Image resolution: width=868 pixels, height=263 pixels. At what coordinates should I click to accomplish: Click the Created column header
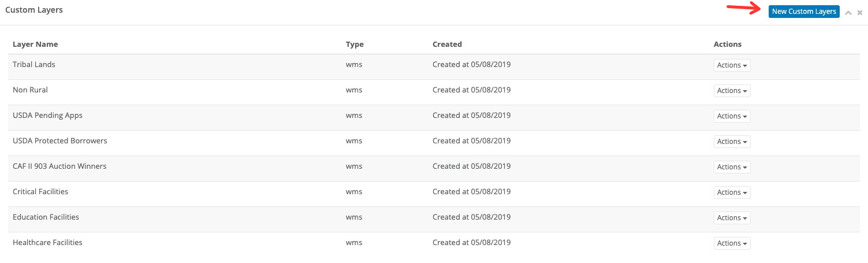(447, 45)
